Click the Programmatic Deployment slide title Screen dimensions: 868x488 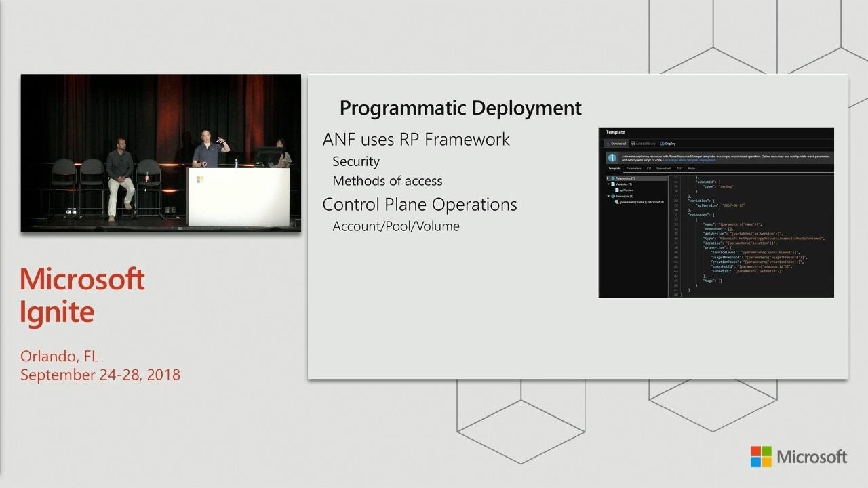point(460,108)
